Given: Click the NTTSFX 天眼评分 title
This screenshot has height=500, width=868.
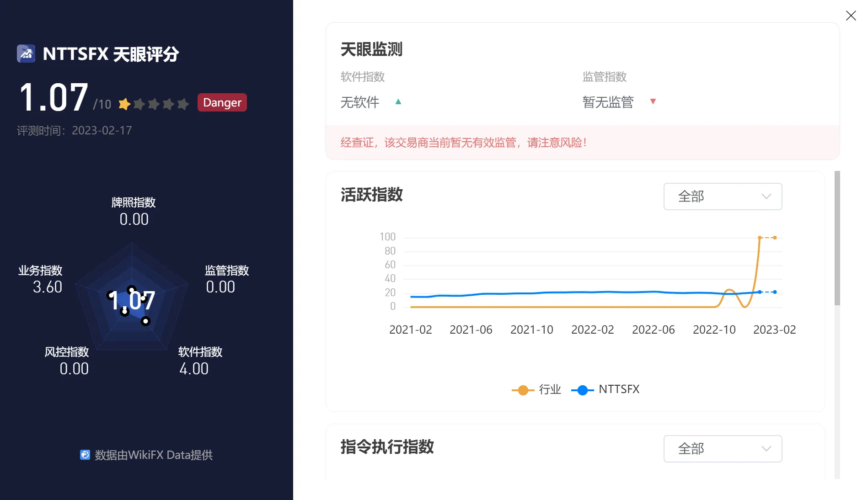Looking at the screenshot, I should [111, 54].
